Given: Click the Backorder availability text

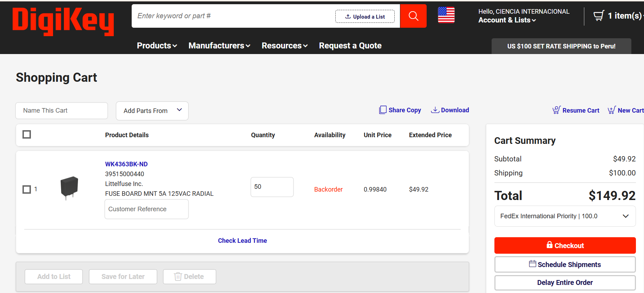Looking at the screenshot, I should tap(328, 189).
